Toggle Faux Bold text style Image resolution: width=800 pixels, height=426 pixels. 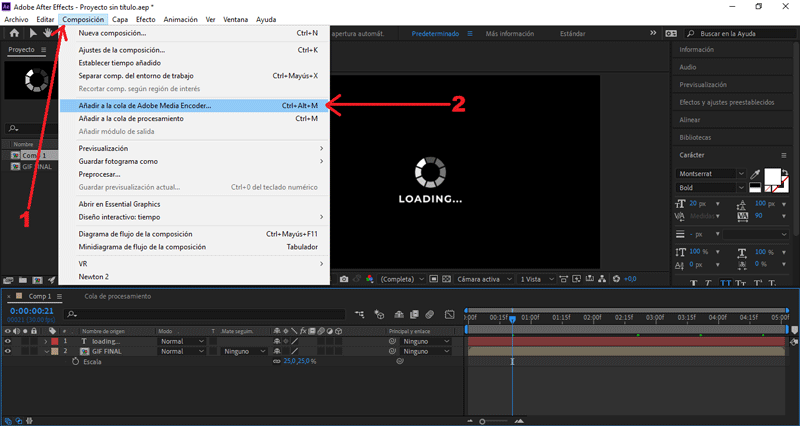click(694, 283)
